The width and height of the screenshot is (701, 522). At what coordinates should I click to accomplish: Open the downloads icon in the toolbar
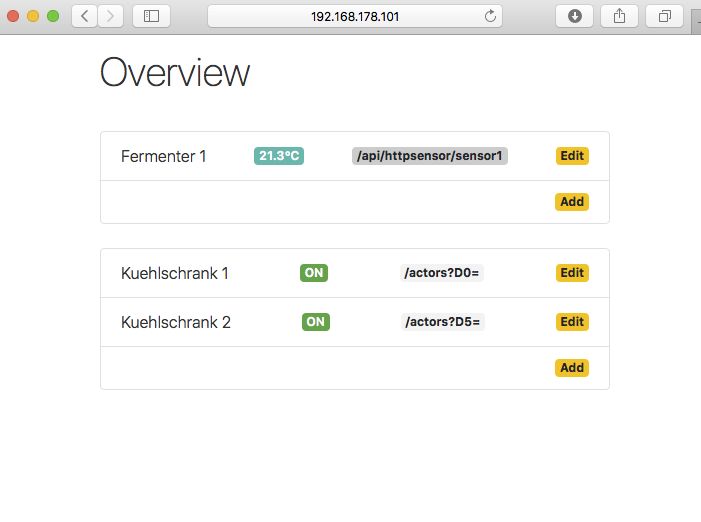pyautogui.click(x=574, y=17)
